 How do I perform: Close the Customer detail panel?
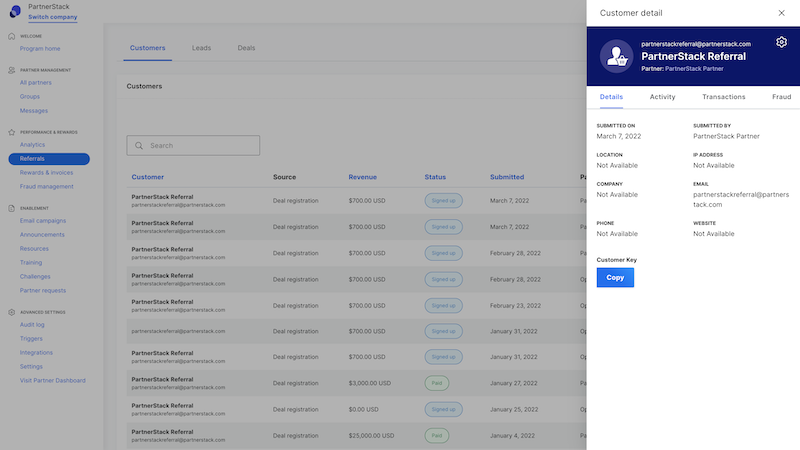(781, 13)
